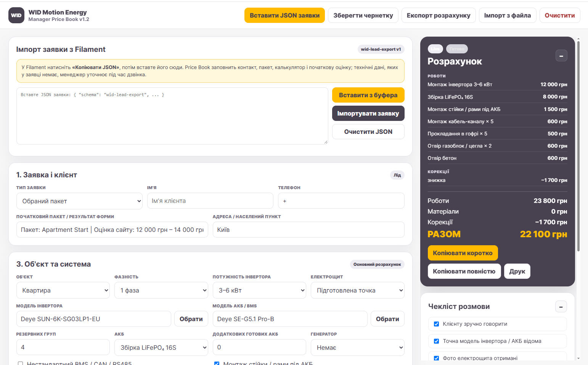The image size is (588, 365).
Task: Open the АКБ dropdown 'Збірка LiFePO₄ 16S'
Action: [x=161, y=347]
